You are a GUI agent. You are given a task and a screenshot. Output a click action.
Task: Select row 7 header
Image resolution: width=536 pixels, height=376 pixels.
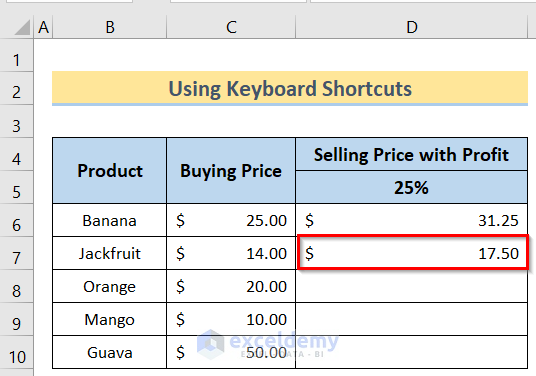tap(16, 258)
